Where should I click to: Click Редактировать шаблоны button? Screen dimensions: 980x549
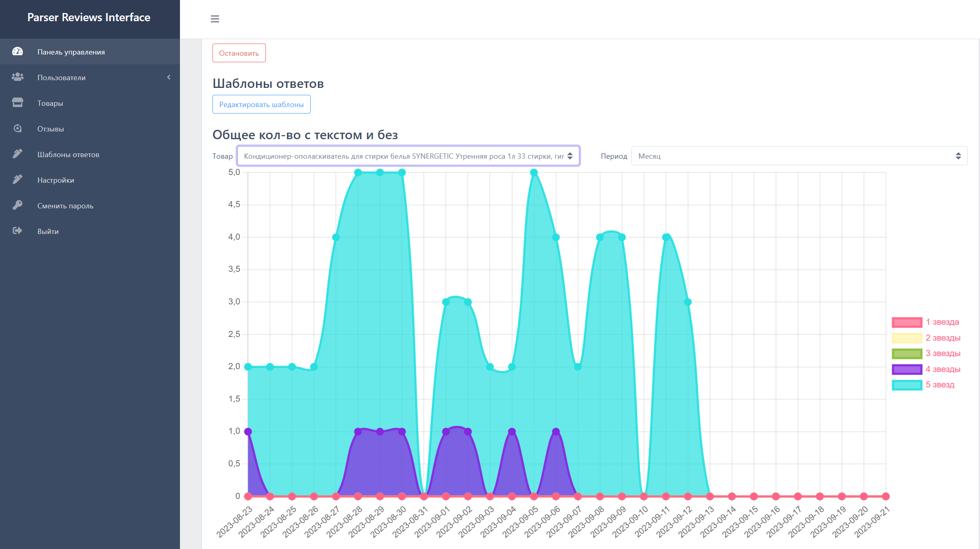tap(261, 104)
